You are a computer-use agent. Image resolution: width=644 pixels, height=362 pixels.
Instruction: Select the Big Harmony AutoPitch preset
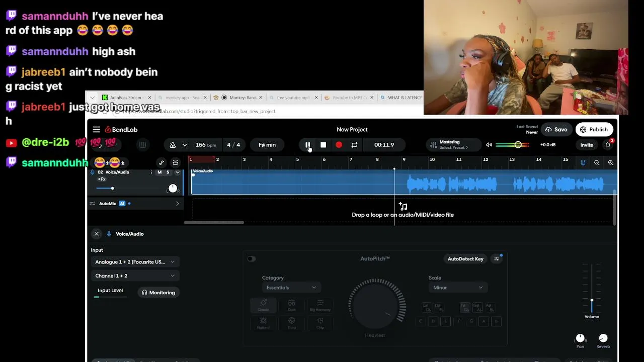pyautogui.click(x=320, y=305)
